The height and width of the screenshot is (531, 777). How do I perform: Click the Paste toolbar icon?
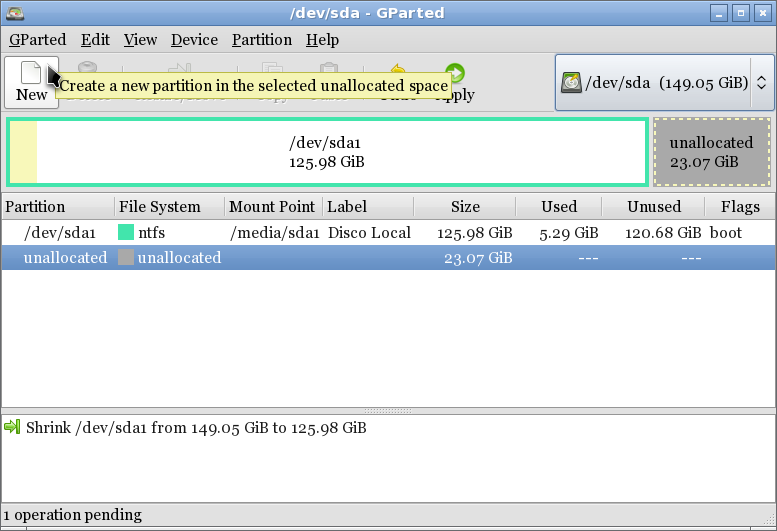click(x=328, y=75)
